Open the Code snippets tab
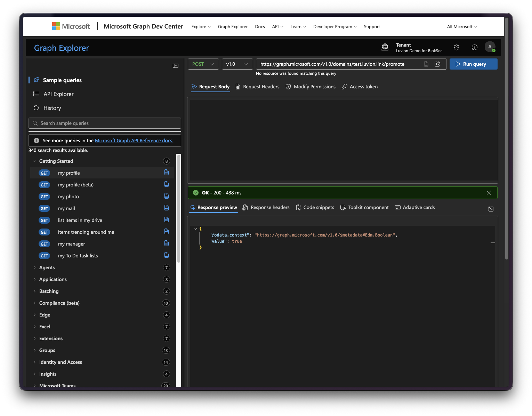The height and width of the screenshot is (416, 532). pos(315,207)
